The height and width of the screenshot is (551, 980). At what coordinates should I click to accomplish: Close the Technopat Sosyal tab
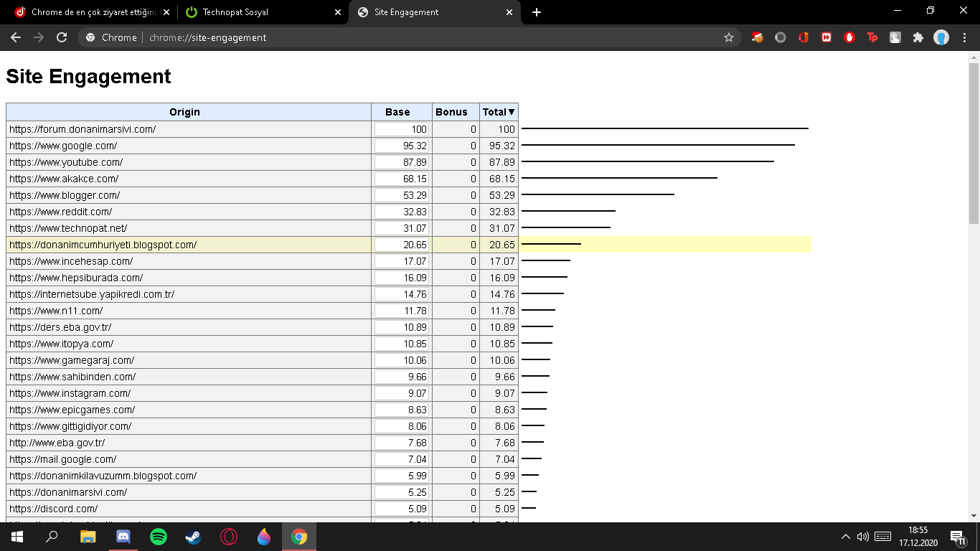click(339, 12)
